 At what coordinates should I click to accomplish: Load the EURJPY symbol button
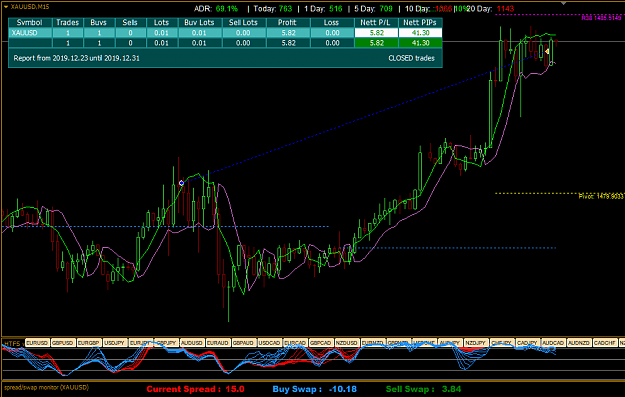pos(141,343)
